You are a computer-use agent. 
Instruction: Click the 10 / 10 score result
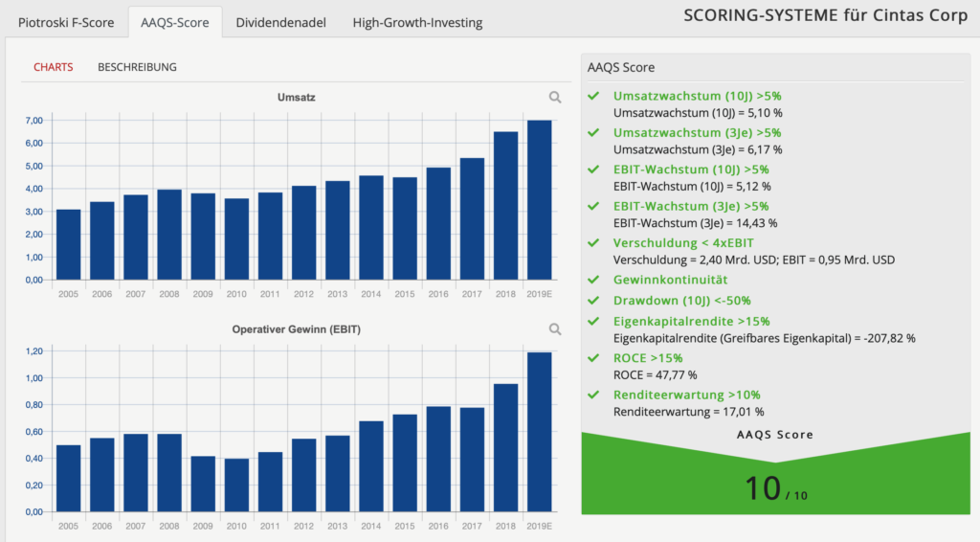775,488
